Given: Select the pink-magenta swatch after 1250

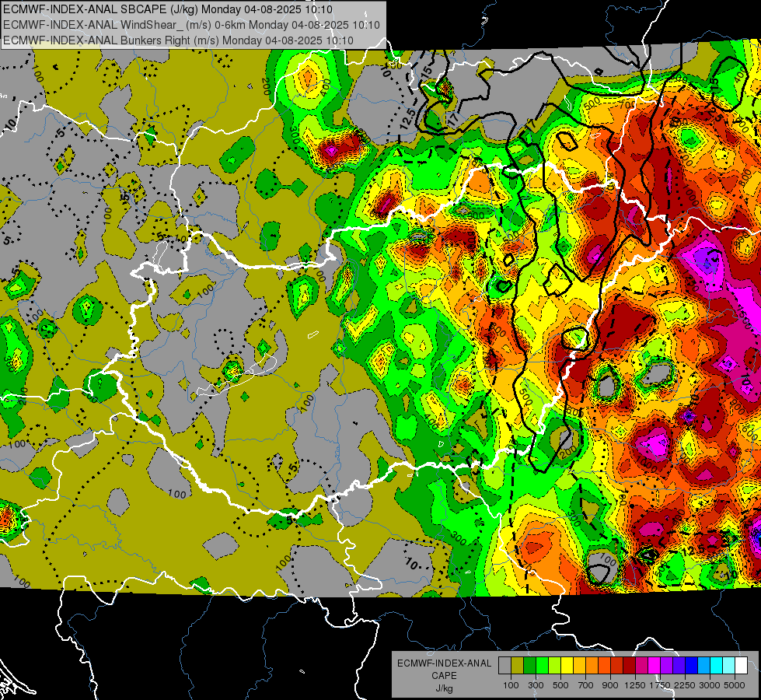Looking at the screenshot, I should [x=641, y=666].
